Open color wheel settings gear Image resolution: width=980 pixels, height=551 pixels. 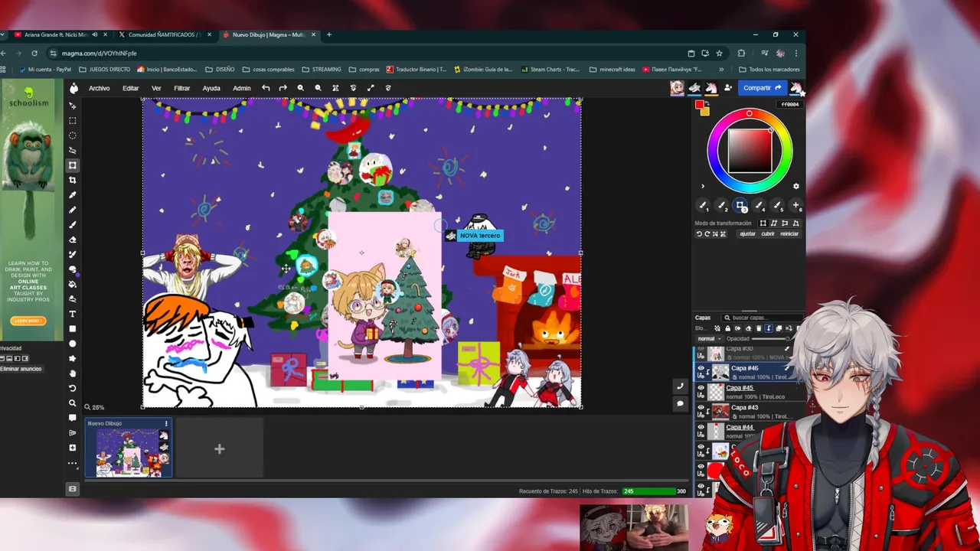[x=795, y=186]
